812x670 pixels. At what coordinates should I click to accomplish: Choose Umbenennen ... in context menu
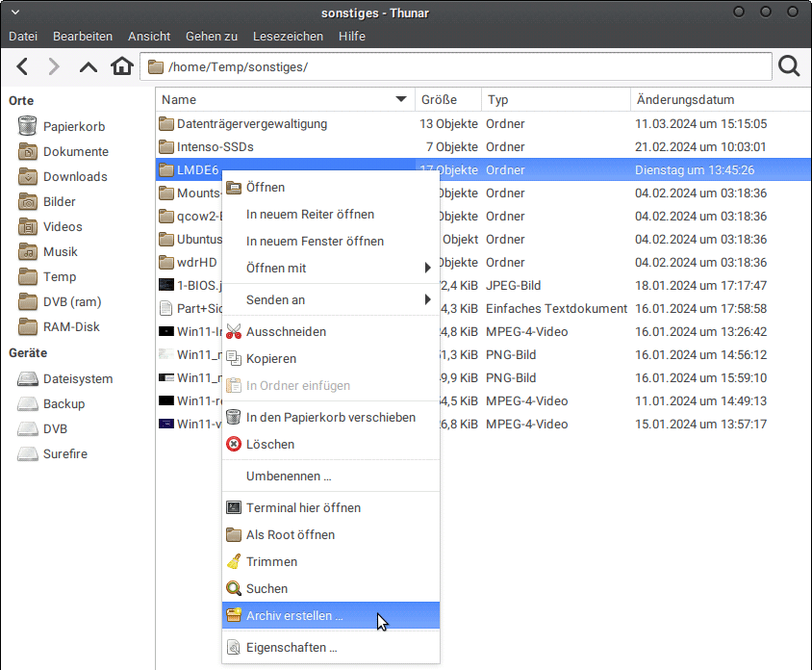330,476
